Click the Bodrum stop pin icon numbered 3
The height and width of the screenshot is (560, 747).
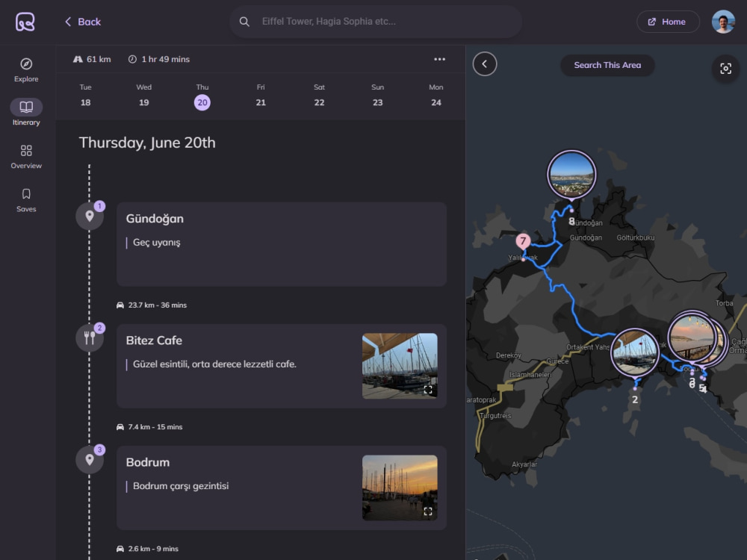[90, 460]
